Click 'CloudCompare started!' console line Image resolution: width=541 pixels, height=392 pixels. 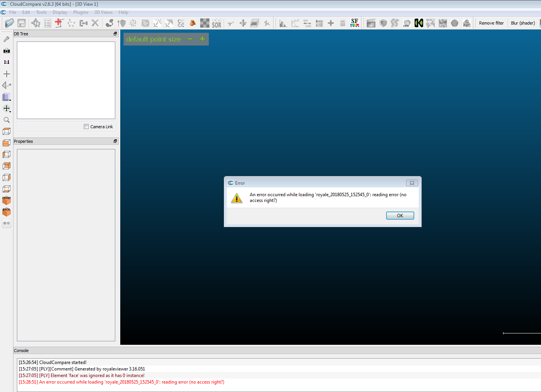pos(53,362)
